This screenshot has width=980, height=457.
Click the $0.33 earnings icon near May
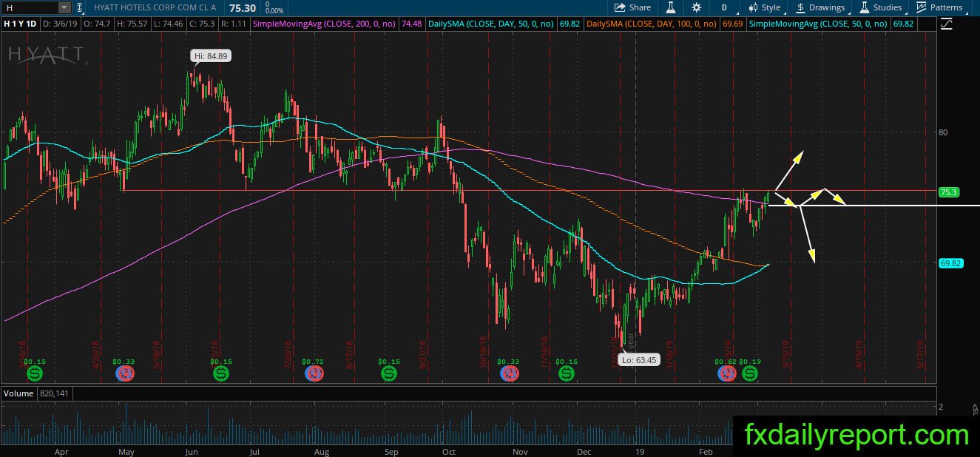[124, 373]
